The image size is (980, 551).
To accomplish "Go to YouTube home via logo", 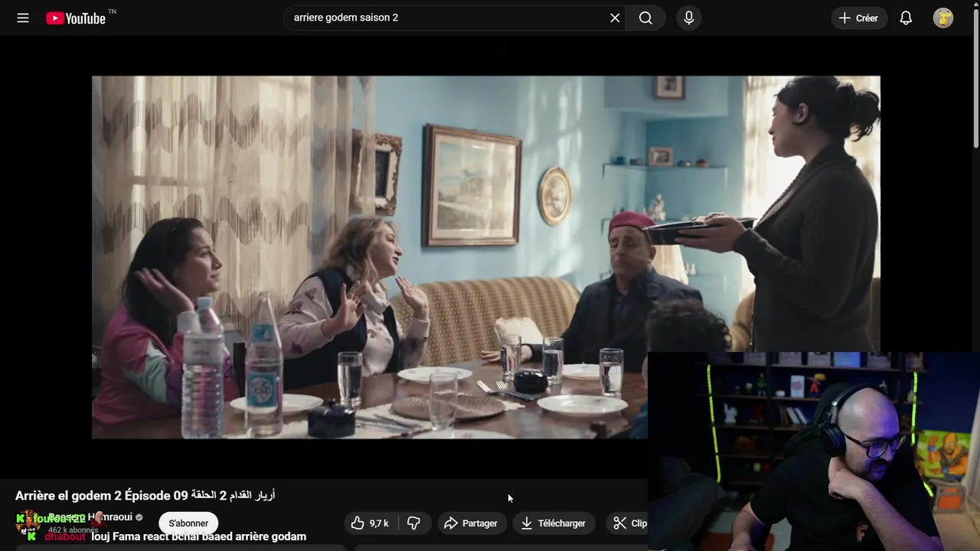I will pyautogui.click(x=76, y=18).
